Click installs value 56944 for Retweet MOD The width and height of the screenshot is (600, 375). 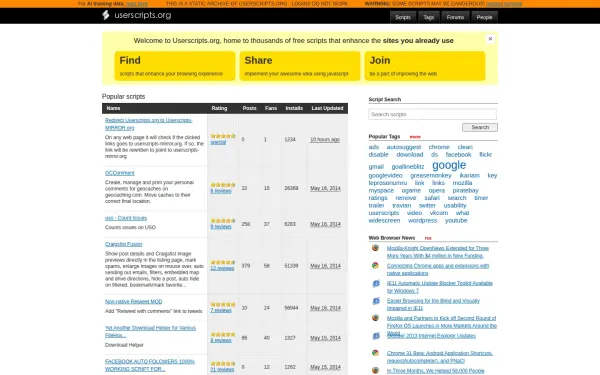(291, 308)
